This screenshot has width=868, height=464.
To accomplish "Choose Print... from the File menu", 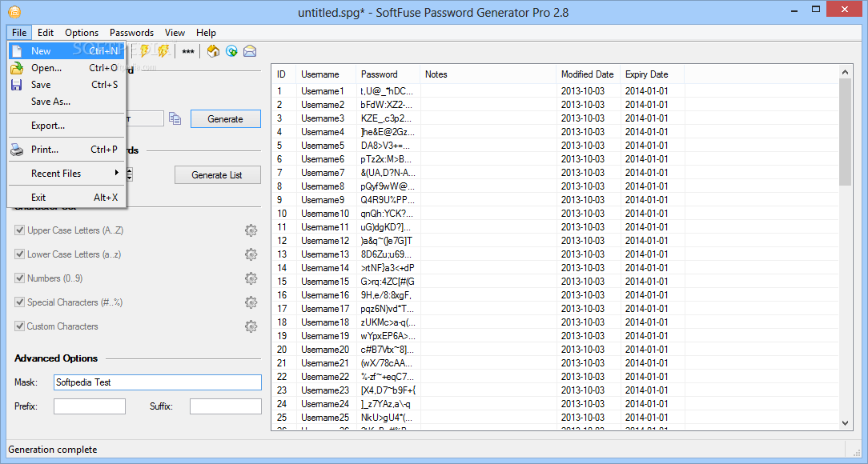I will click(66, 150).
